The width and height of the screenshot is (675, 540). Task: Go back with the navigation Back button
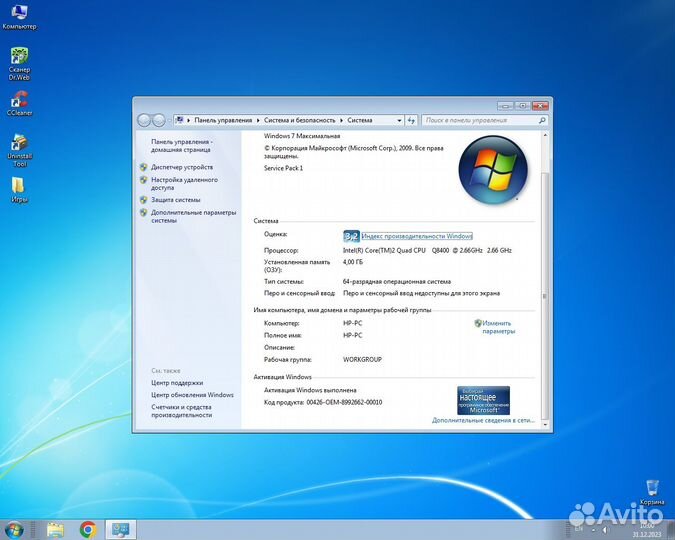144,120
